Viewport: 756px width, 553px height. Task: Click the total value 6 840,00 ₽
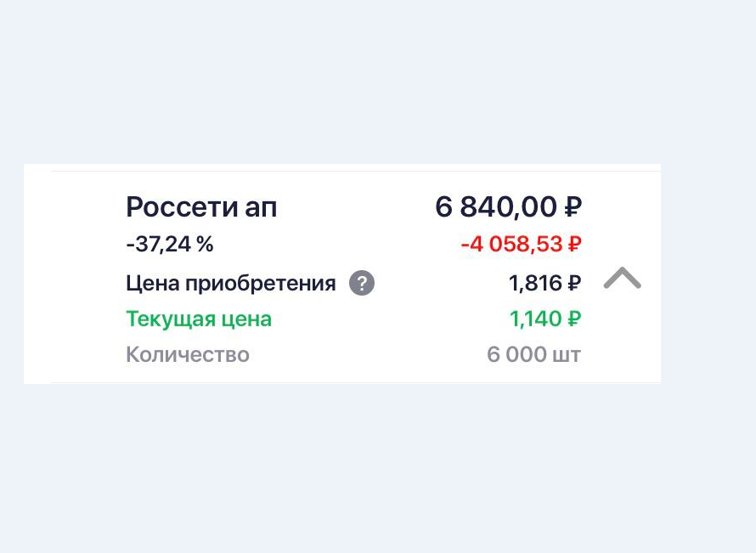click(507, 206)
